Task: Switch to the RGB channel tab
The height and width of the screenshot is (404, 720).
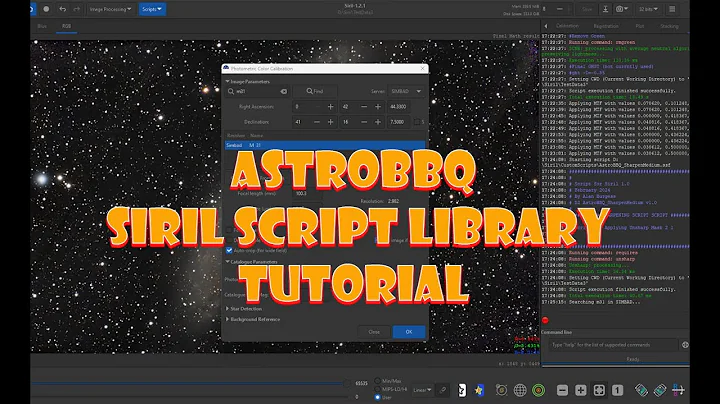Action: pyautogui.click(x=67, y=26)
